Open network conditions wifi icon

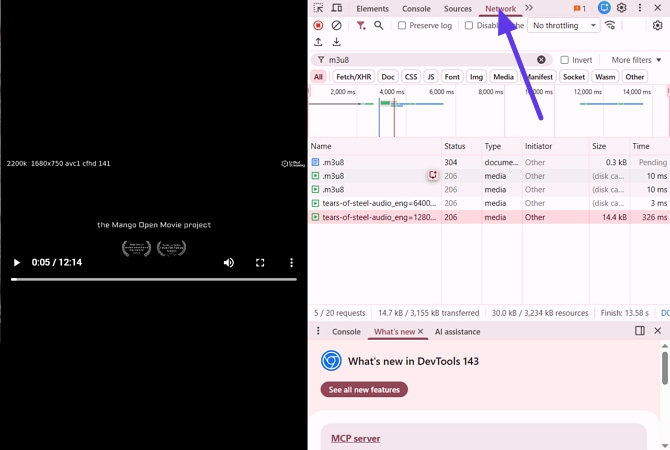coord(610,26)
